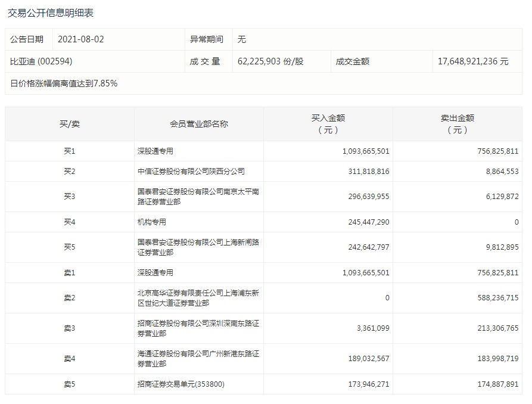Select sell amount 9,812,895

coord(502,247)
